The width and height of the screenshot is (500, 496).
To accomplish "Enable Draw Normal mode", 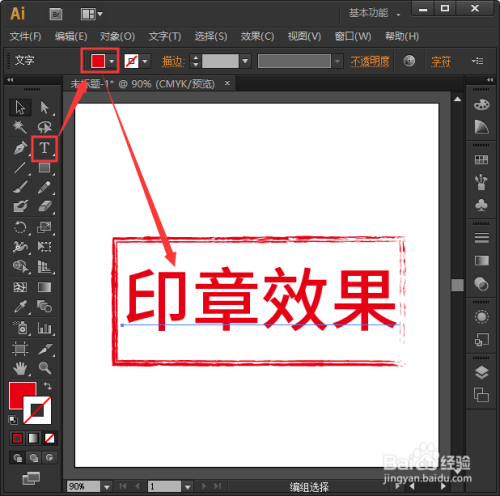I will 17,458.
